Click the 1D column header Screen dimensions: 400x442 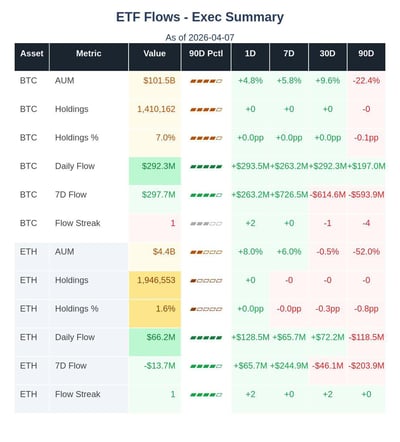tap(250, 57)
